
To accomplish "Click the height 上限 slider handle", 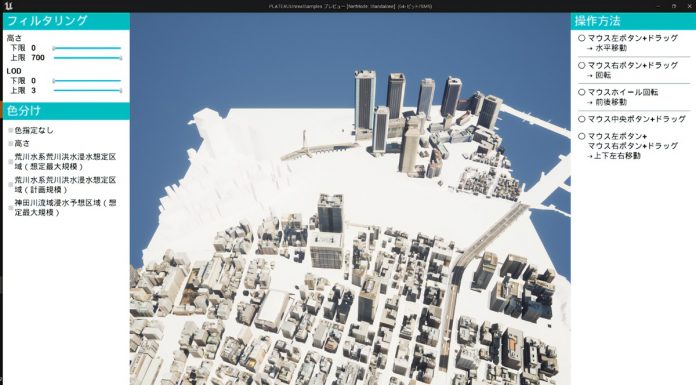I will tap(121, 58).
